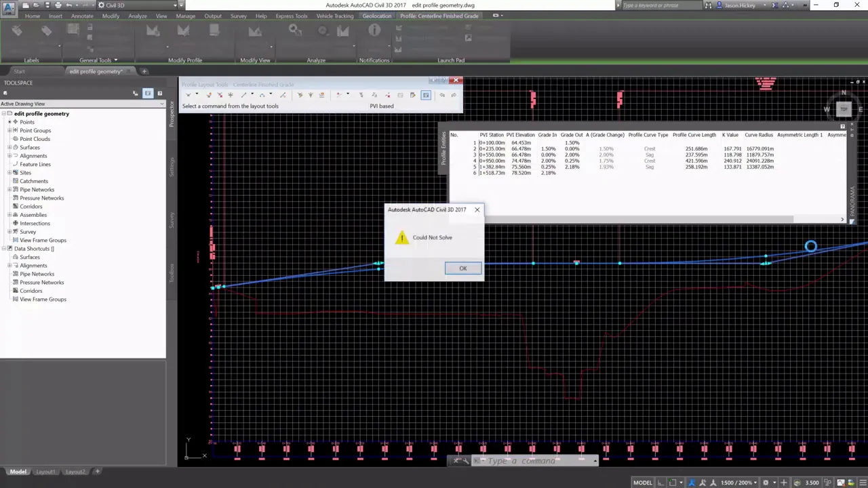This screenshot has height=488, width=868.
Task: Toggle automatic annotation scale update icon
Action: pyautogui.click(x=703, y=483)
